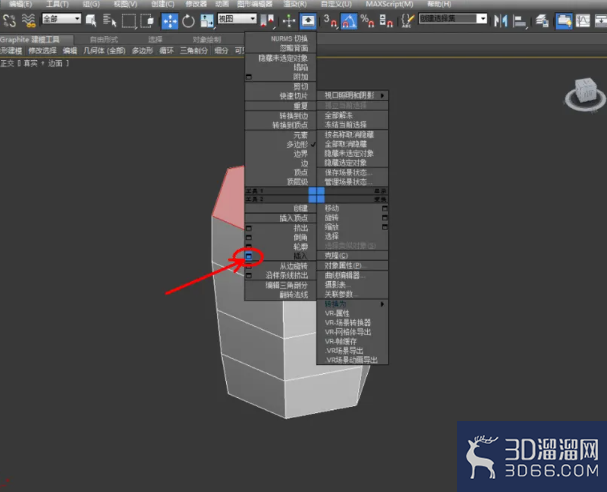Toggle Window/Crossing selection icon
This screenshot has height=492, width=607.
[147, 21]
